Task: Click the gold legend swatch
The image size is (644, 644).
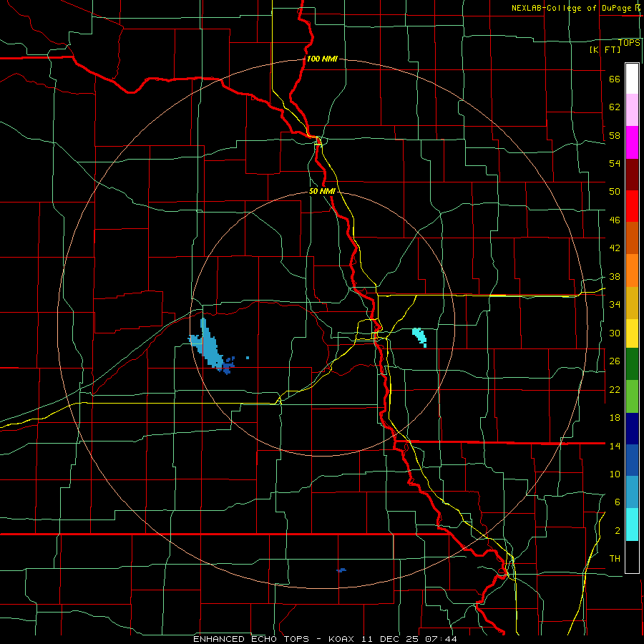Action: [632, 303]
